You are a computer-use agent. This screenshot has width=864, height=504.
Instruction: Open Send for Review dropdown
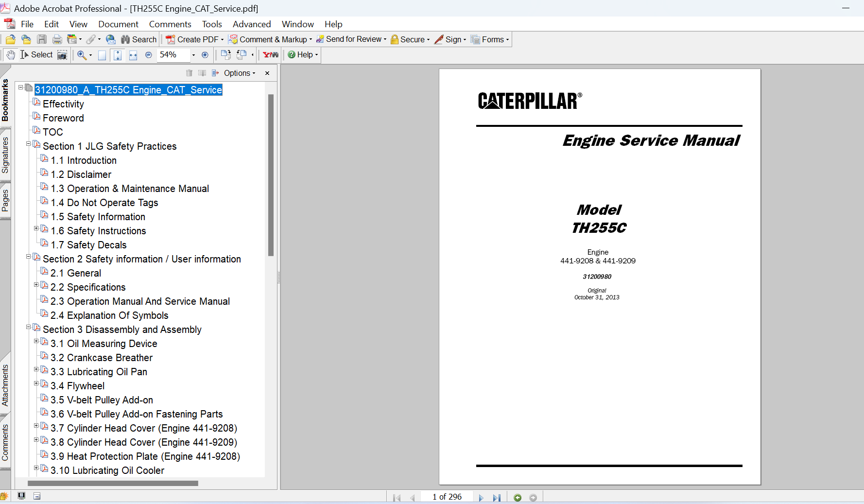(x=351, y=39)
